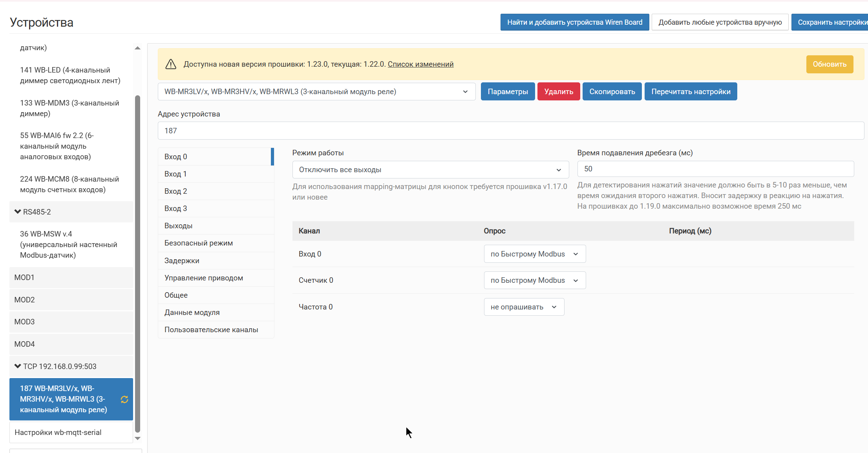
Task: Open the Задержки tab
Action: pyautogui.click(x=216, y=260)
